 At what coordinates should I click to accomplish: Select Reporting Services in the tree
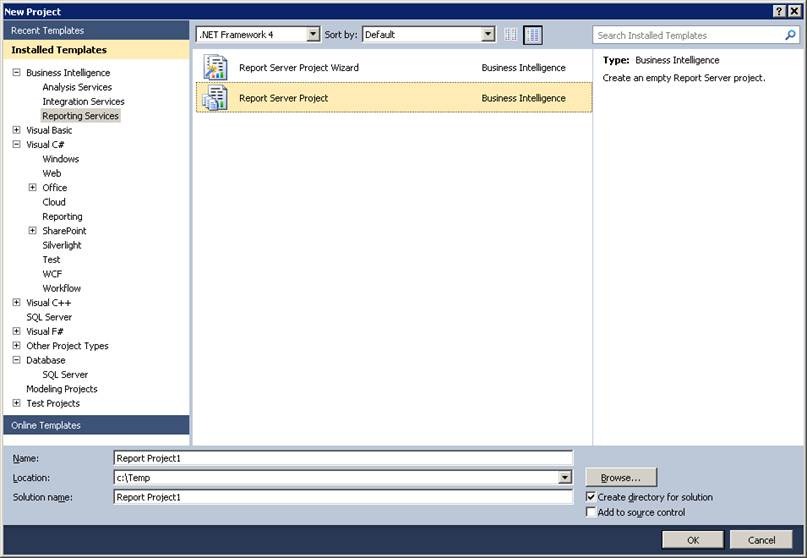coord(80,116)
